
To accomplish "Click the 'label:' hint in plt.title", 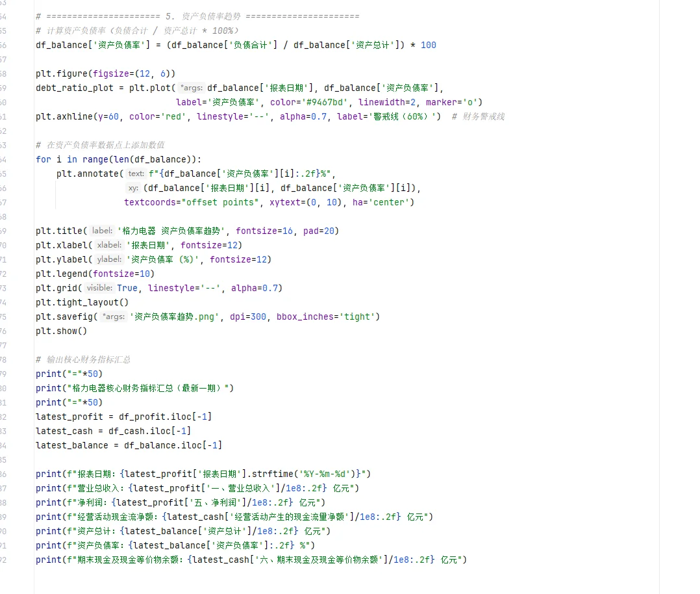I will click(x=102, y=231).
